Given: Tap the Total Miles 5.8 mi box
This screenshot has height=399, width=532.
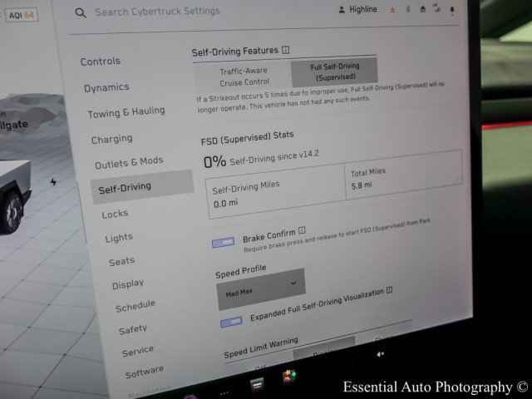Looking at the screenshot, I should (403, 175).
